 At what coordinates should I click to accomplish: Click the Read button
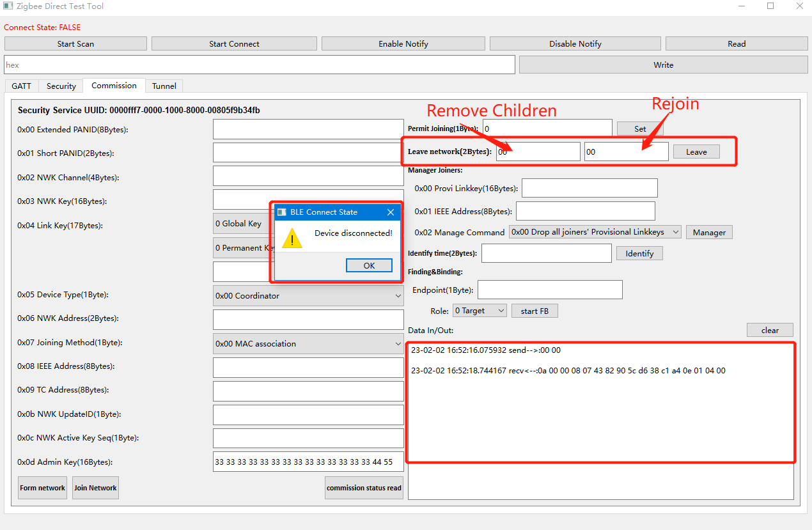pos(737,43)
